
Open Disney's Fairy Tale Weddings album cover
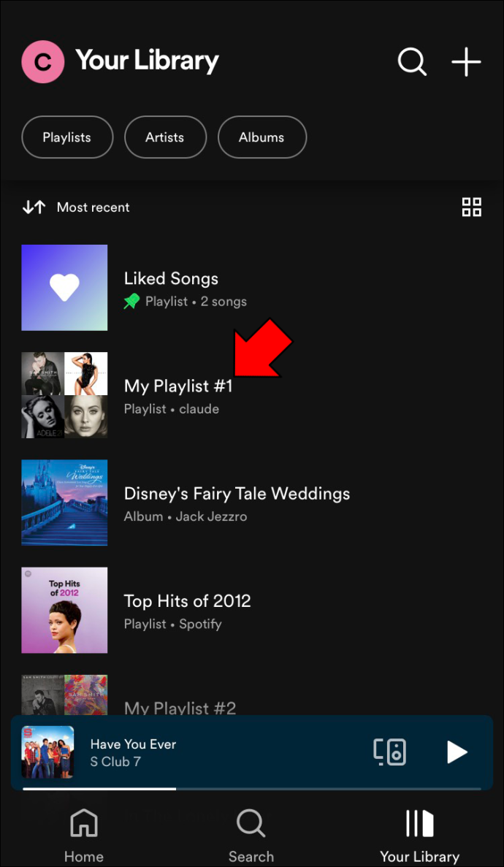[x=64, y=502]
